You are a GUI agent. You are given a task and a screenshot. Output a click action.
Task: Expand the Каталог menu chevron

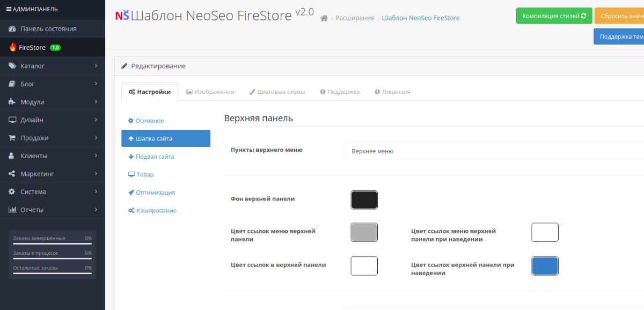click(96, 66)
